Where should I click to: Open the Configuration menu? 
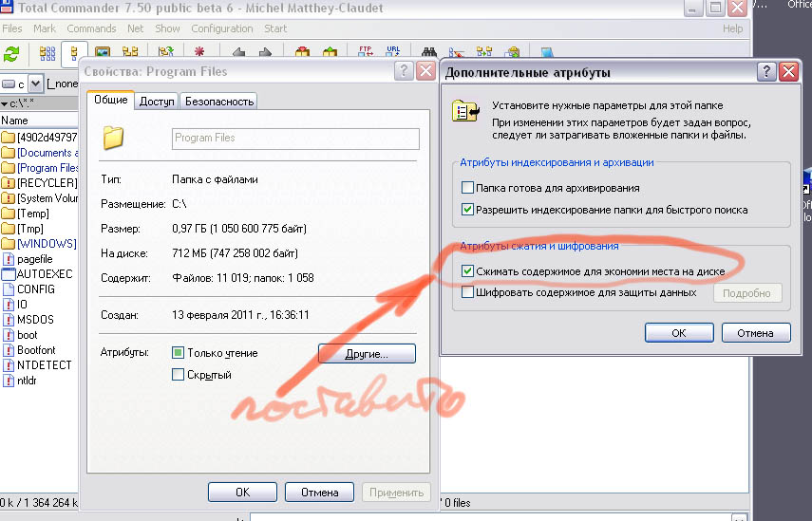tap(221, 28)
